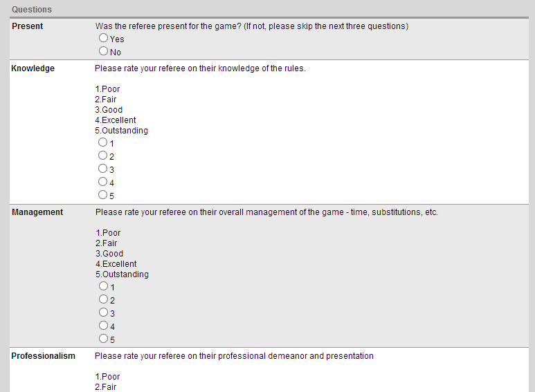
Task: Click the Professionalism question label
Action: click(43, 356)
